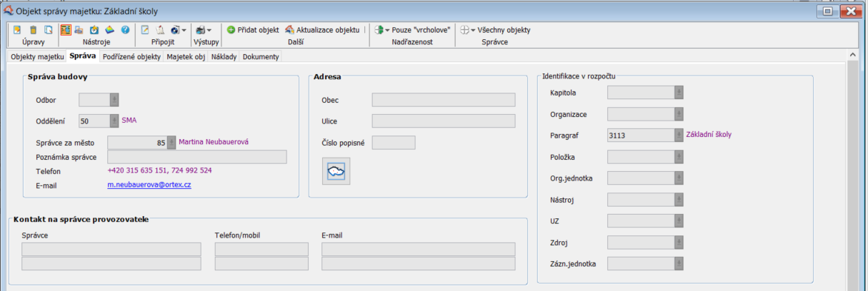This screenshot has width=868, height=291.
Task: Open the Oddělení combo box arrow
Action: click(114, 121)
